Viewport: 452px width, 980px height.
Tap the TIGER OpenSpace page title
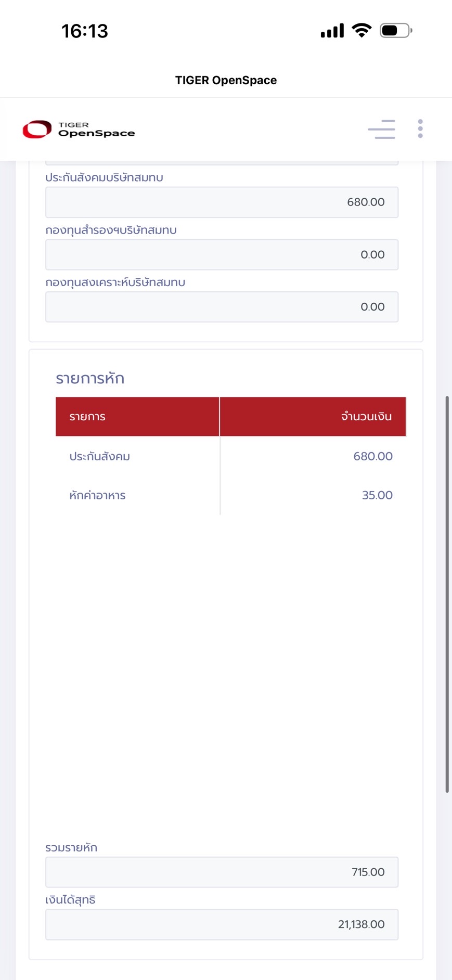tap(226, 80)
